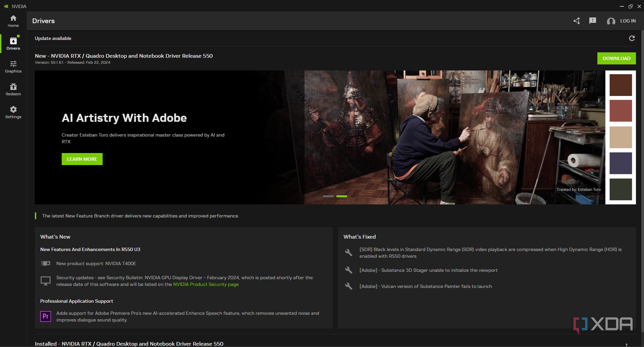Click the LEARN MORE banner button
Image resolution: width=644 pixels, height=347 pixels.
coord(82,159)
